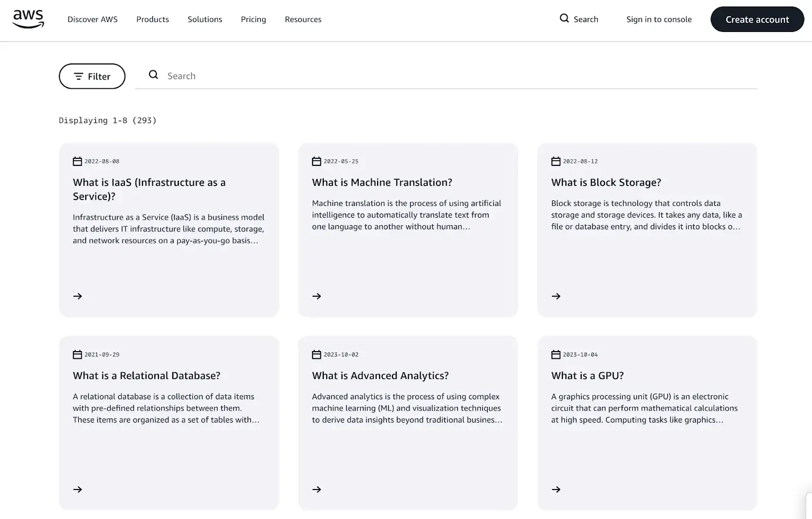
Task: Click Sign in to console
Action: tap(659, 19)
